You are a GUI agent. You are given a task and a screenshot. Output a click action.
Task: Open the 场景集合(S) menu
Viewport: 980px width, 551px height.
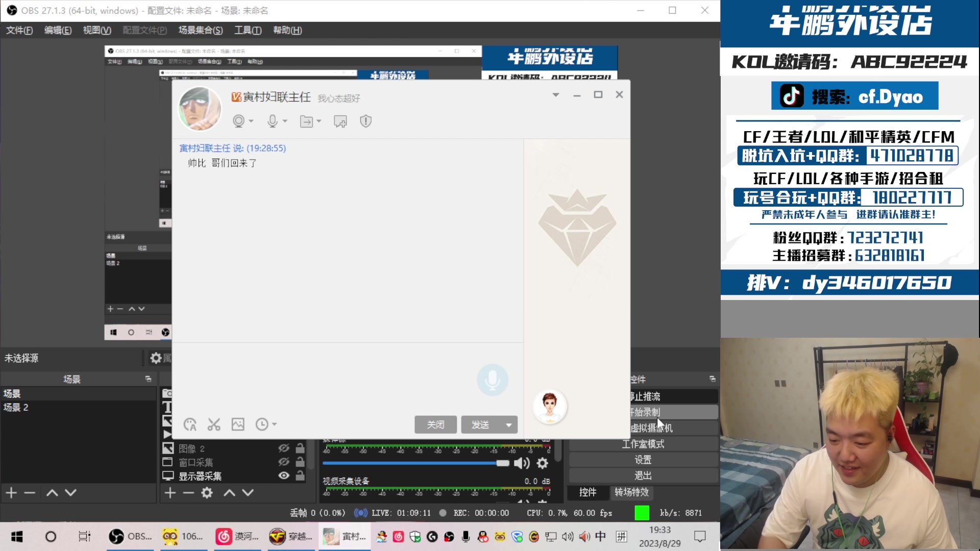tap(201, 30)
